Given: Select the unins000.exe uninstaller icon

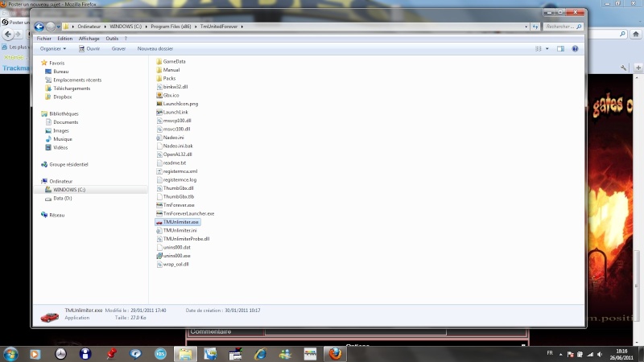Looking at the screenshot, I should click(159, 256).
